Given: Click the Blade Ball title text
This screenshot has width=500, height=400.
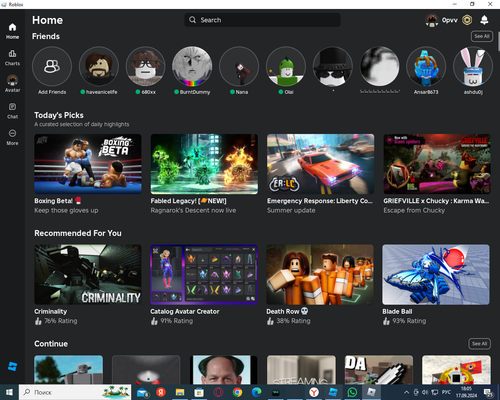Looking at the screenshot, I should click(397, 311).
